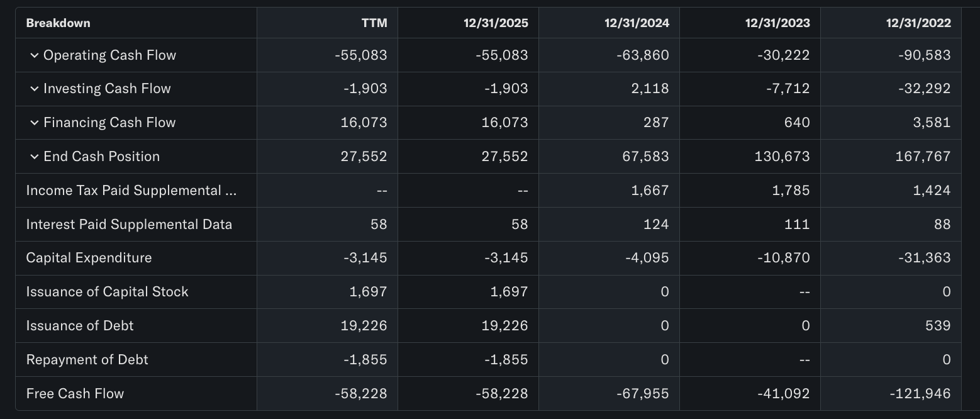The height and width of the screenshot is (419, 980).
Task: Click the Breakdown column header
Action: pos(57,23)
